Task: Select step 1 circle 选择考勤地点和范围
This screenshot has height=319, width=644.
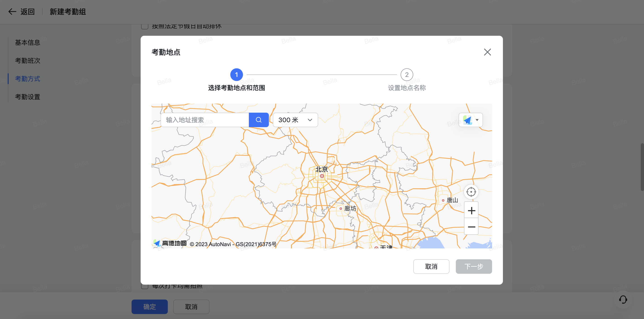Action: coord(236,74)
